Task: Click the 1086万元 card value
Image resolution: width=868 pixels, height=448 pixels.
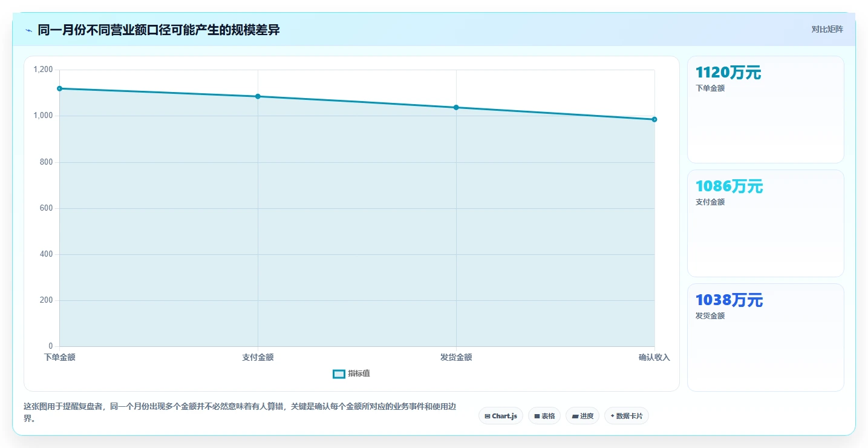Action: click(x=729, y=186)
